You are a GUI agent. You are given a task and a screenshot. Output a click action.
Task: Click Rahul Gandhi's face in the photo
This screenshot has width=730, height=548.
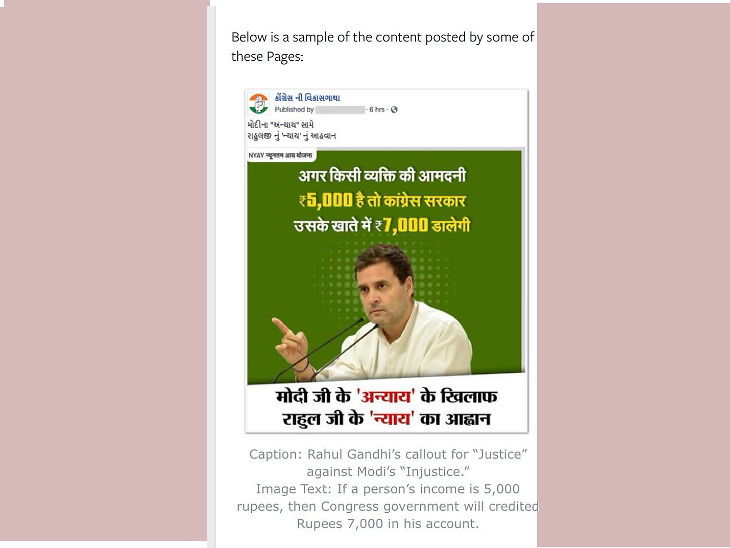[385, 287]
